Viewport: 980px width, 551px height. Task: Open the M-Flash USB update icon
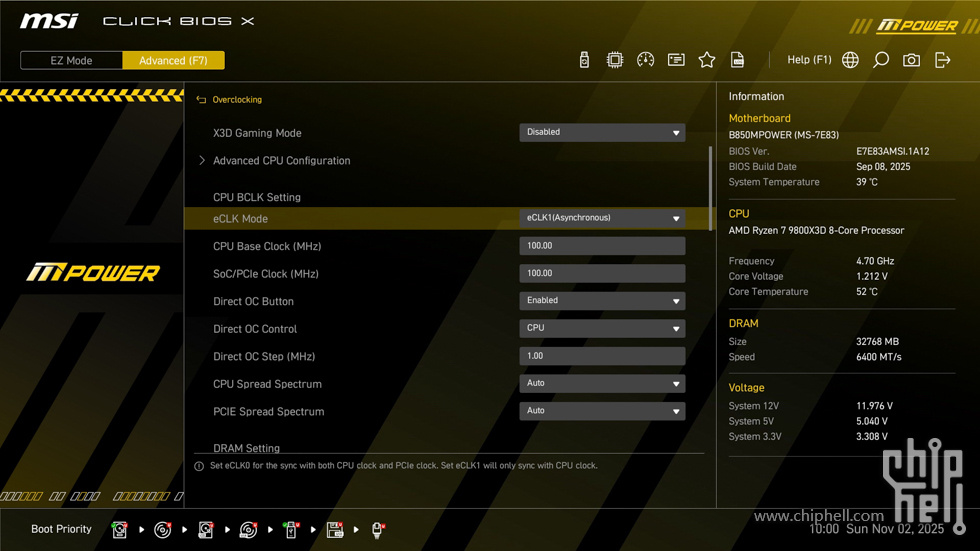[x=584, y=60]
